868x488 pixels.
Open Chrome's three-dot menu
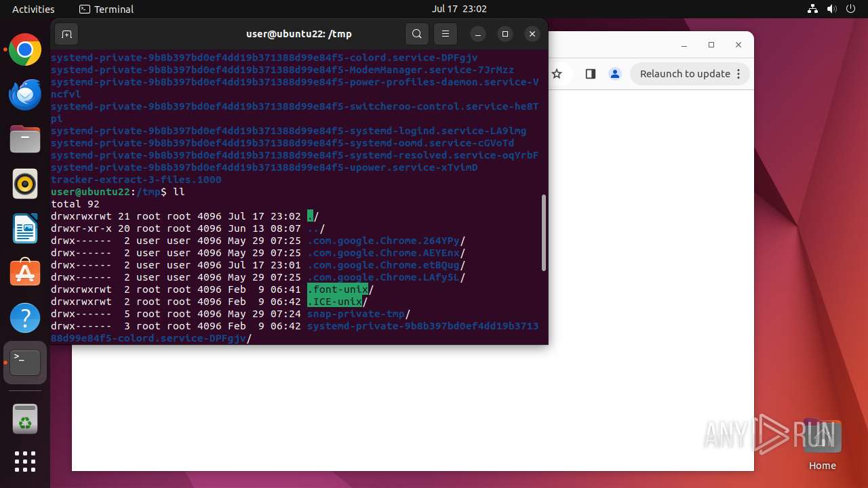(738, 74)
